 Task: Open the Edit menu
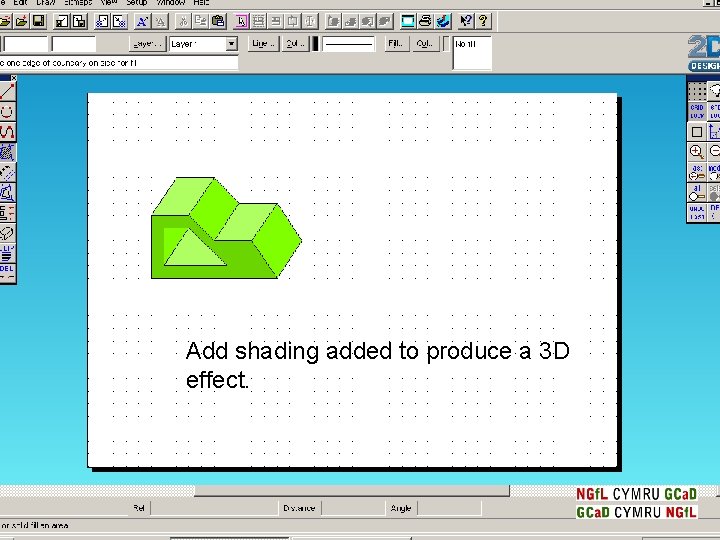point(20,2)
